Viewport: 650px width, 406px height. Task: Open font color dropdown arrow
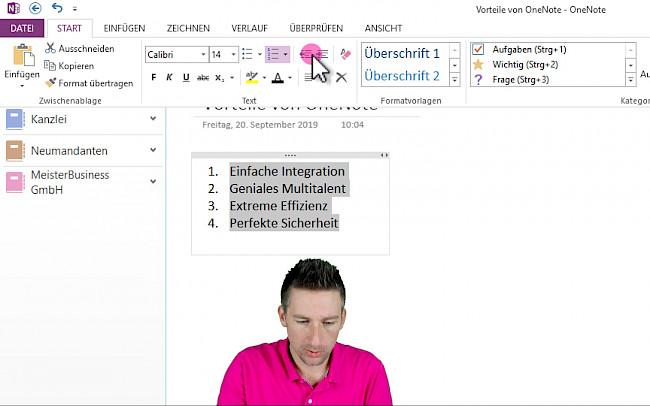tap(290, 77)
